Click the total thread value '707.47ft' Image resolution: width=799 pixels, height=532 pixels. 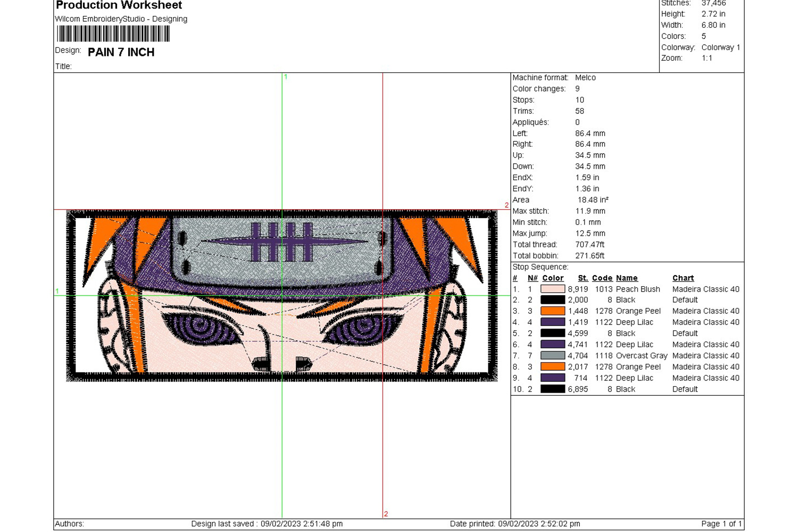590,245
